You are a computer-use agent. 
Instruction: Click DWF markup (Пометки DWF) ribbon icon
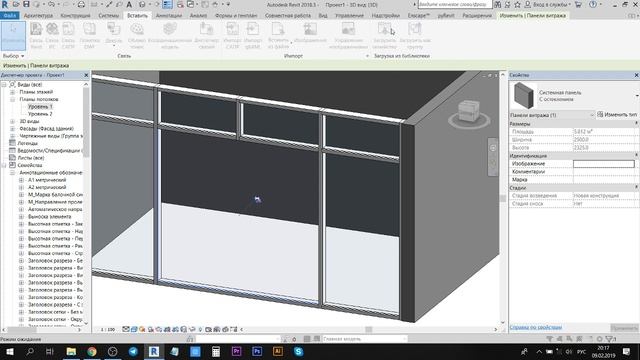click(x=89, y=36)
